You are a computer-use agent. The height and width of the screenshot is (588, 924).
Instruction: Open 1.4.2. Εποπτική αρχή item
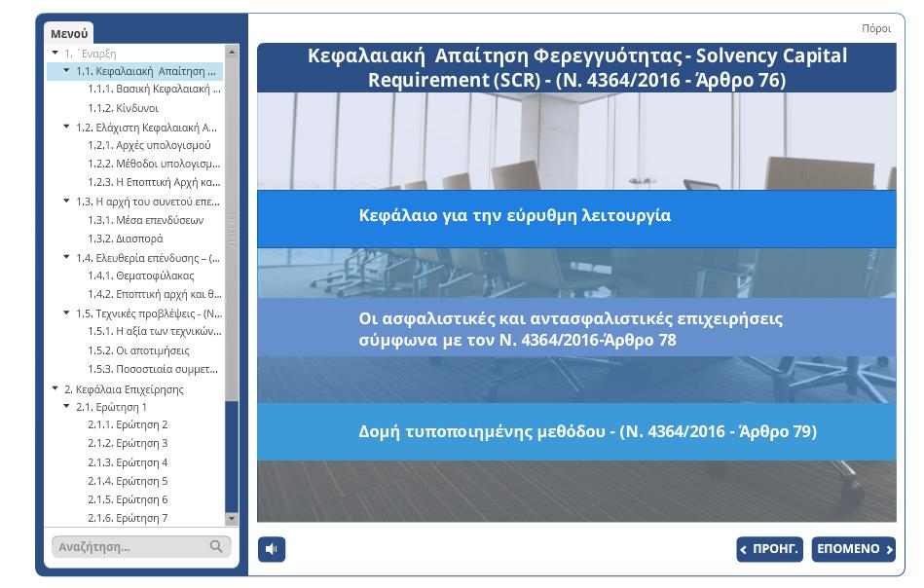[x=155, y=294]
